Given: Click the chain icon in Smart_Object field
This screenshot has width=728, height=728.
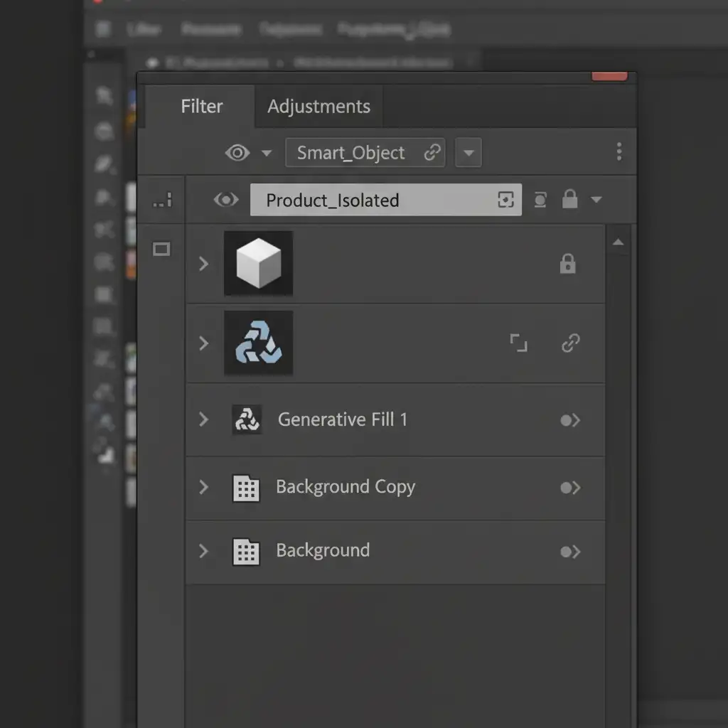Looking at the screenshot, I should coord(432,153).
